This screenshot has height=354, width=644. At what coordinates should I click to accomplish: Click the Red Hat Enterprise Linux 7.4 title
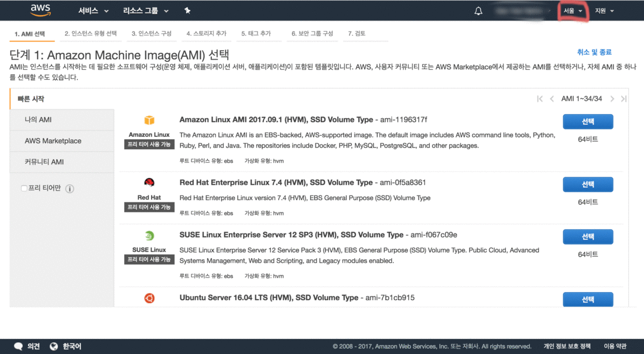[276, 183]
